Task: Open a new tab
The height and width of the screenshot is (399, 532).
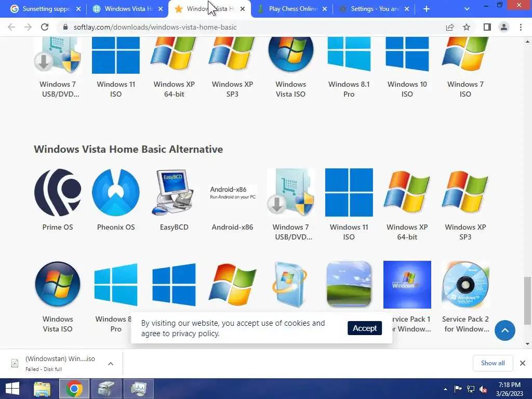Action: click(x=427, y=9)
